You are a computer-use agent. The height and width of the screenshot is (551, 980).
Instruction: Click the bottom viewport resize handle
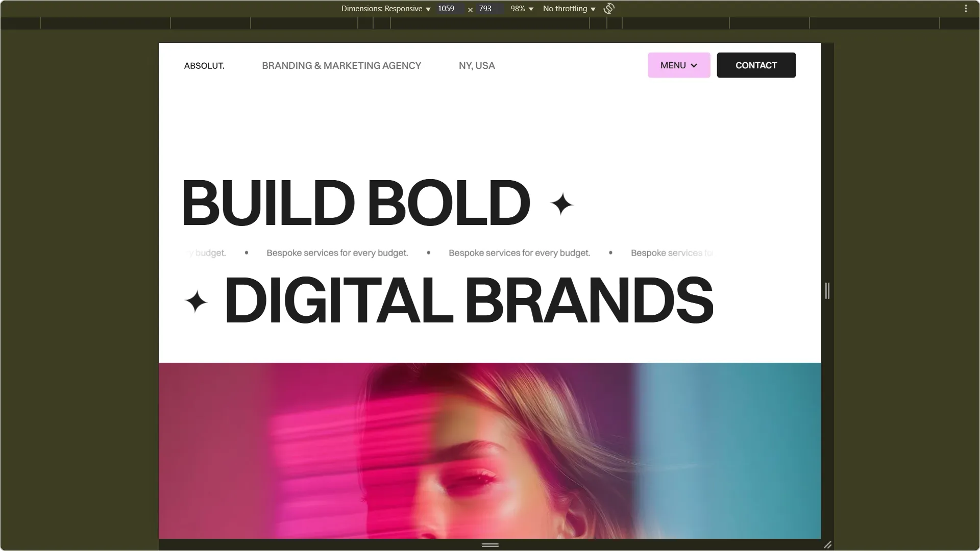point(490,545)
